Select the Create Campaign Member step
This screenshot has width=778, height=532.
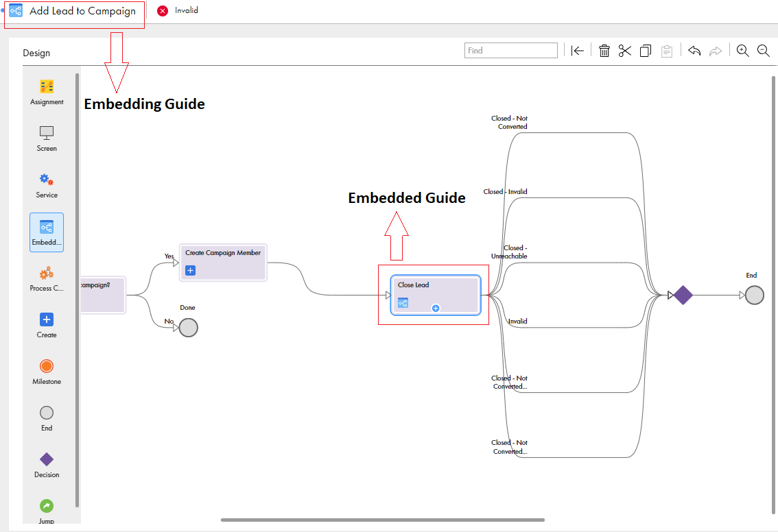[223, 263]
